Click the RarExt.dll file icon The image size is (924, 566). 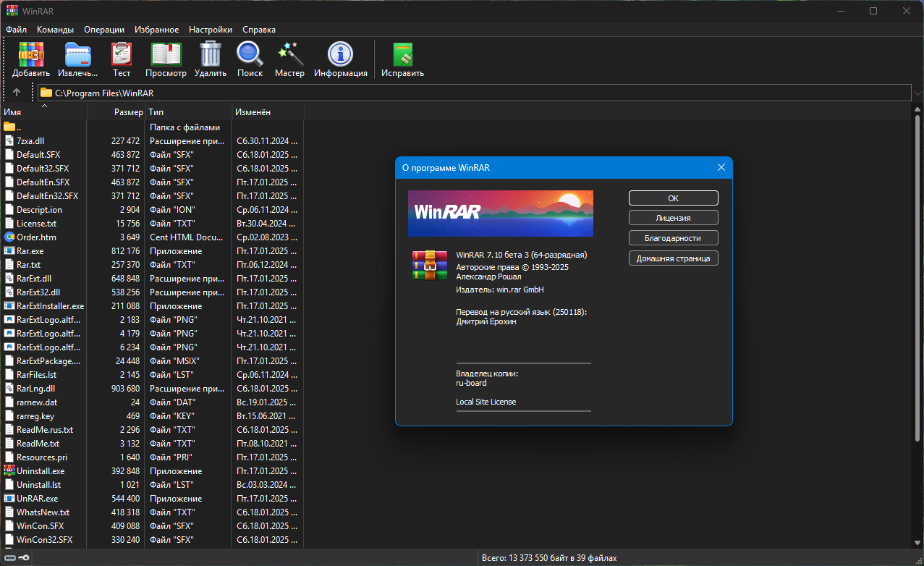[9, 278]
